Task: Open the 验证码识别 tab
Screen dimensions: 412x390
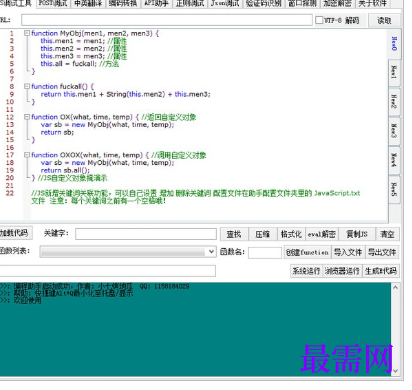Action: point(264,4)
